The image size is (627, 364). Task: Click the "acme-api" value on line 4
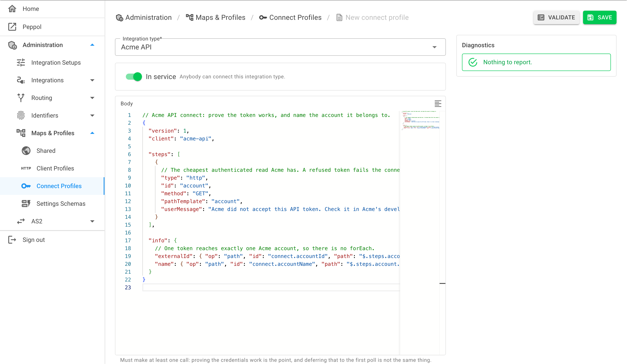196,139
